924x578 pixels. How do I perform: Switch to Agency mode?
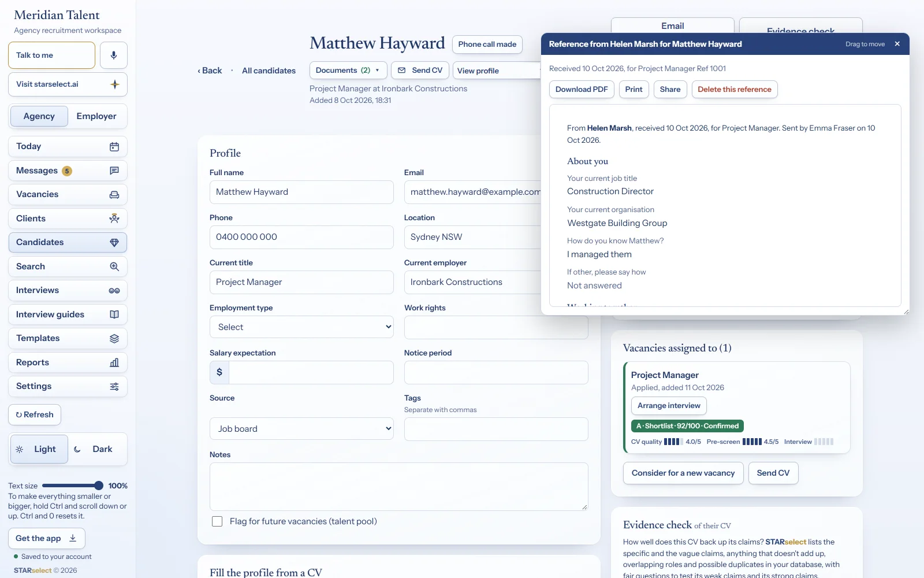[x=39, y=116]
